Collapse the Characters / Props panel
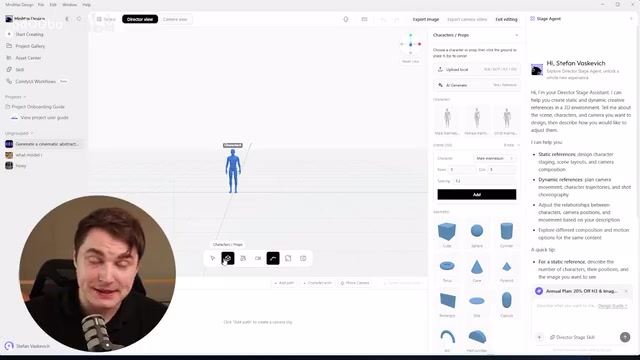 (517, 36)
